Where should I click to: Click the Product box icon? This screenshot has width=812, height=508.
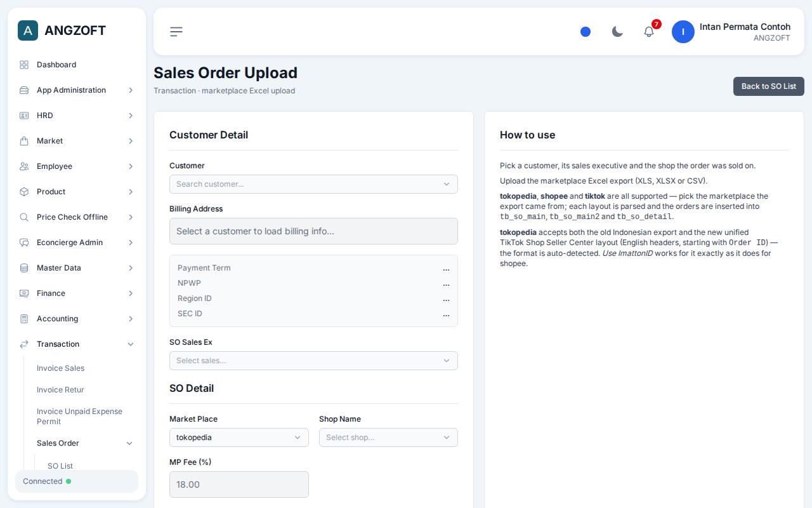tap(24, 192)
